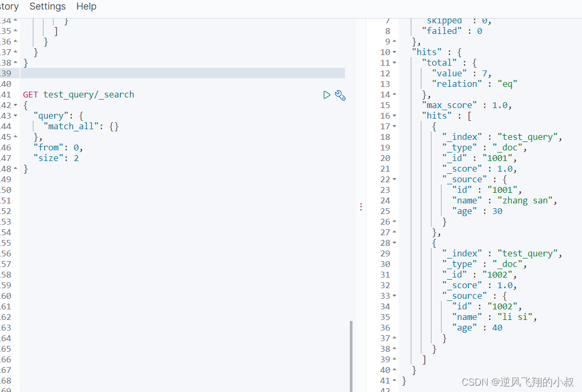This screenshot has width=582, height=392.
Task: Toggle fold marker at response line 39
Action: click(394, 359)
